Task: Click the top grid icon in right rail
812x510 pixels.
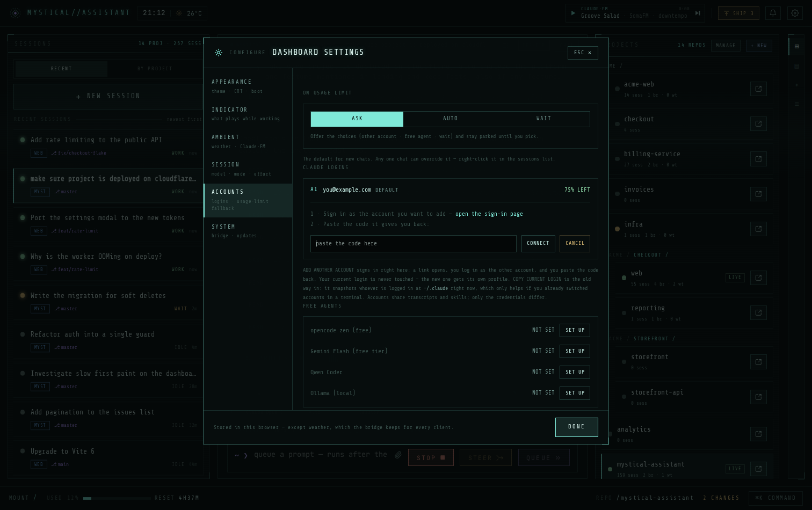Action: click(x=796, y=47)
